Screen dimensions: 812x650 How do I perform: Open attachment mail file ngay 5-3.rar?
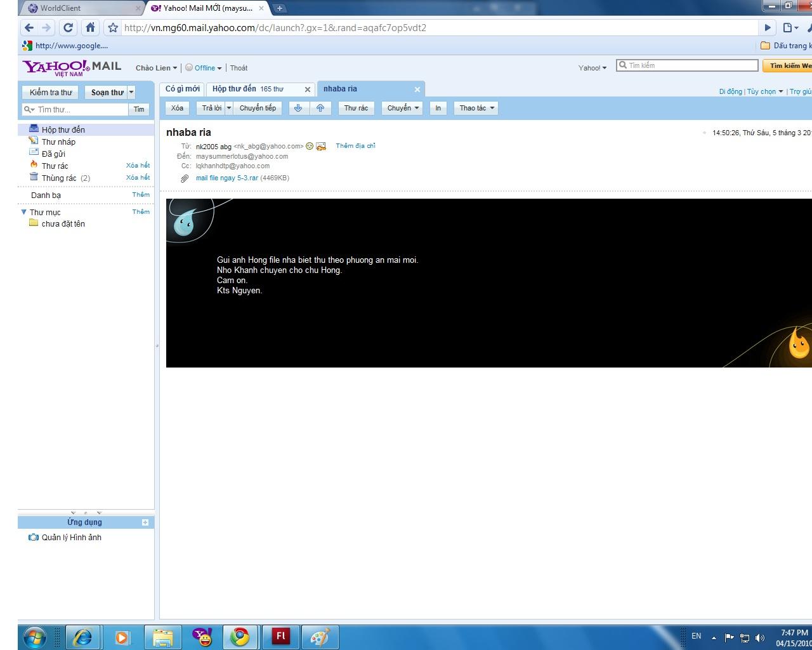pyautogui.click(x=226, y=178)
